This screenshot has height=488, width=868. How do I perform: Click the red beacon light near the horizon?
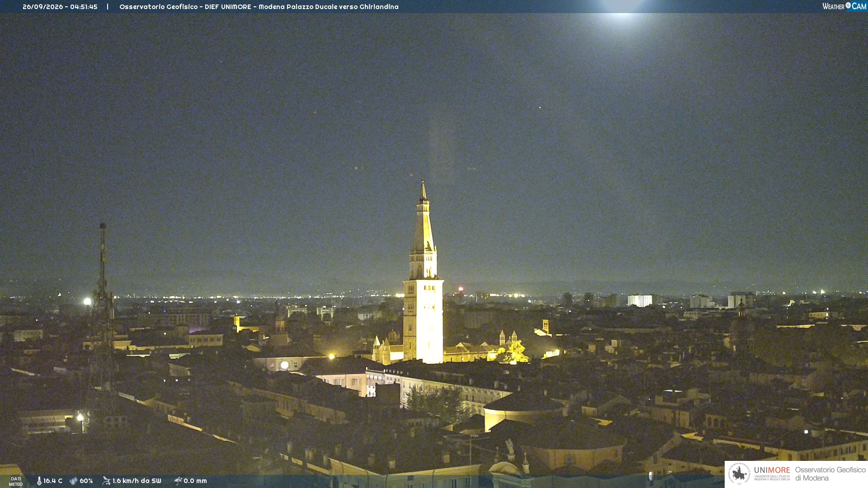tap(461, 289)
